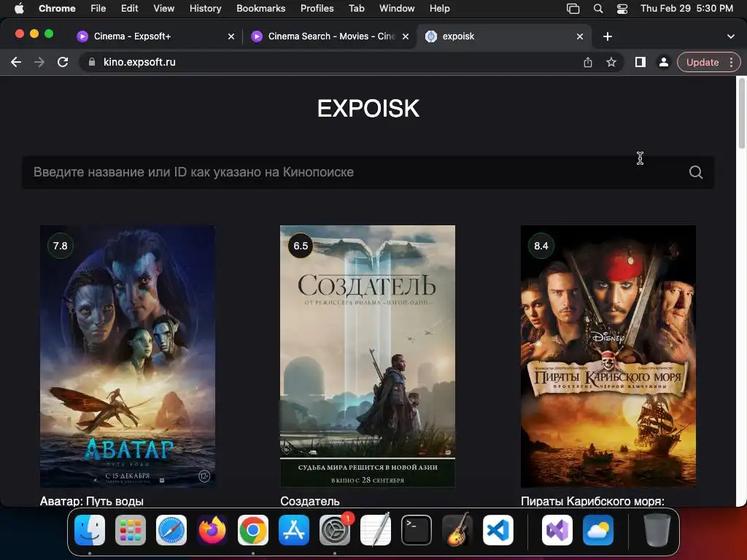Open the Trash in the Dock

pyautogui.click(x=657, y=530)
